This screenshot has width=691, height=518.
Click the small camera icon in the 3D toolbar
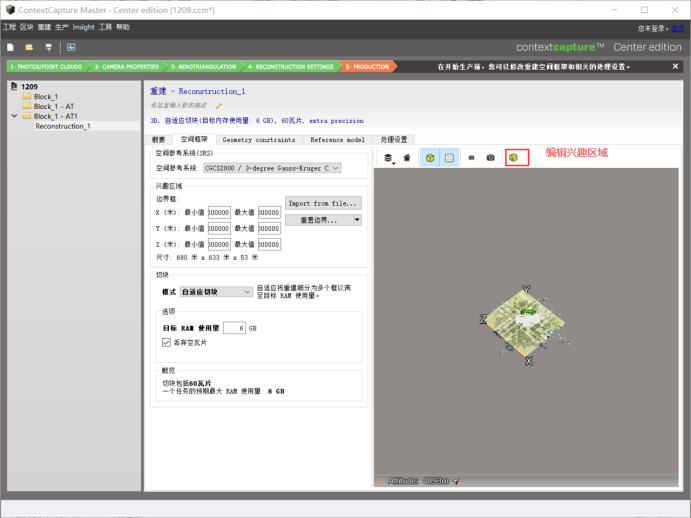[471, 158]
